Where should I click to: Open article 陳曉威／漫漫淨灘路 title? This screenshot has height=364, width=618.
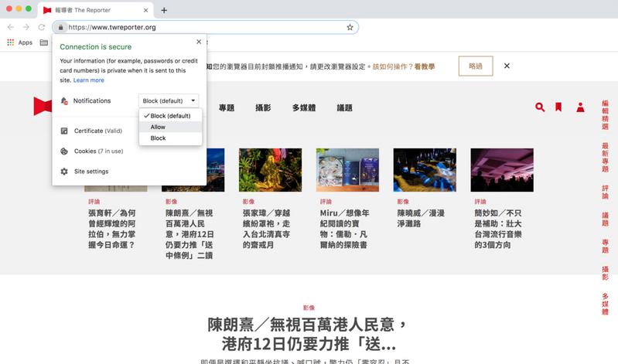[x=421, y=218]
